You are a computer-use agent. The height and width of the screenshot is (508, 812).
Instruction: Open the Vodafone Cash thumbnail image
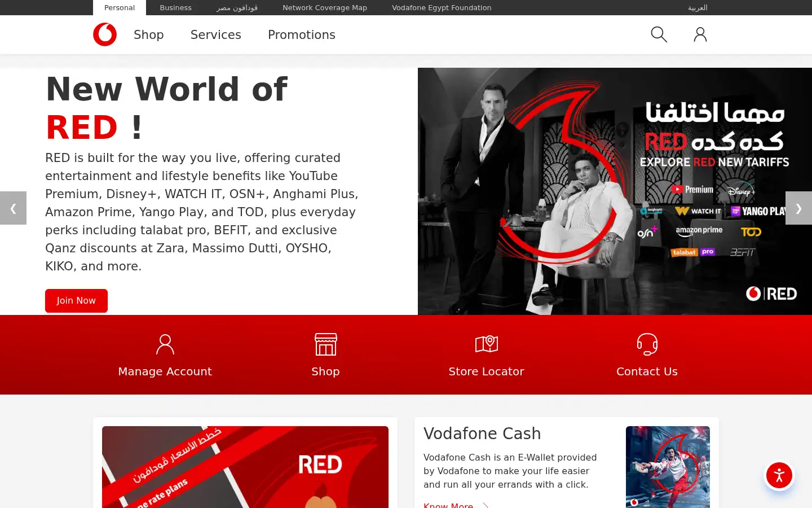click(668, 467)
